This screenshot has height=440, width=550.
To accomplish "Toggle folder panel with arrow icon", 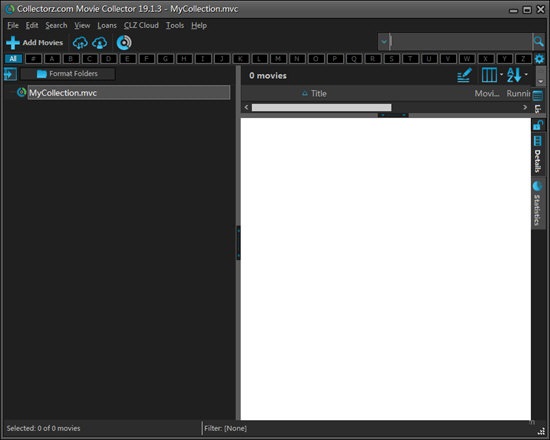I will pyautogui.click(x=10, y=74).
